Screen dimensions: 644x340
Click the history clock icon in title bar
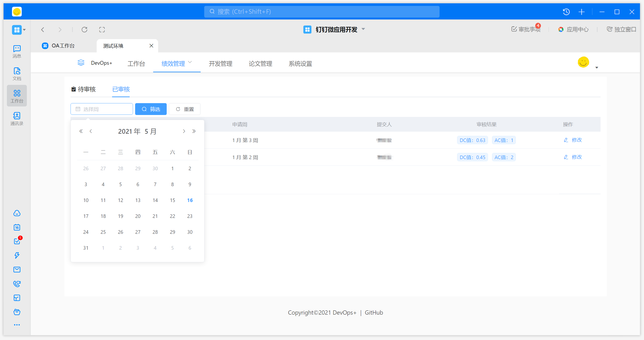(x=566, y=12)
